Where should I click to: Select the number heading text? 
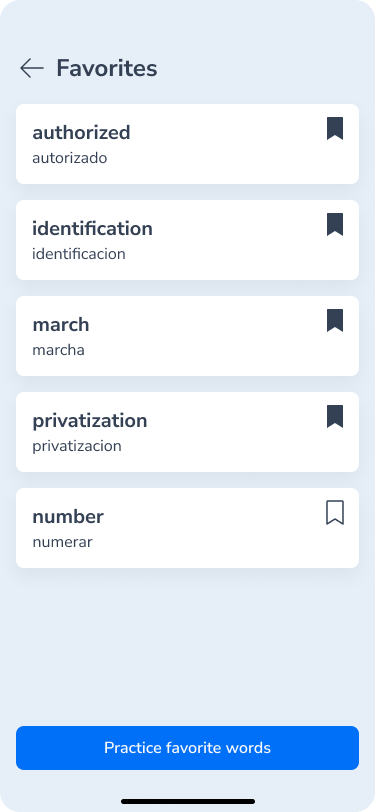tap(68, 517)
